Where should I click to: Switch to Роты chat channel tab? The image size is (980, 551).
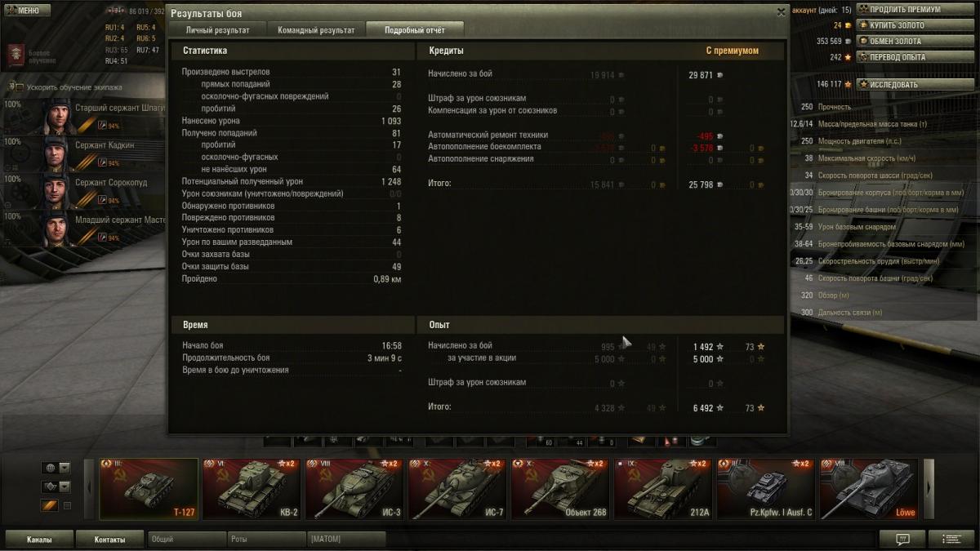(266, 540)
